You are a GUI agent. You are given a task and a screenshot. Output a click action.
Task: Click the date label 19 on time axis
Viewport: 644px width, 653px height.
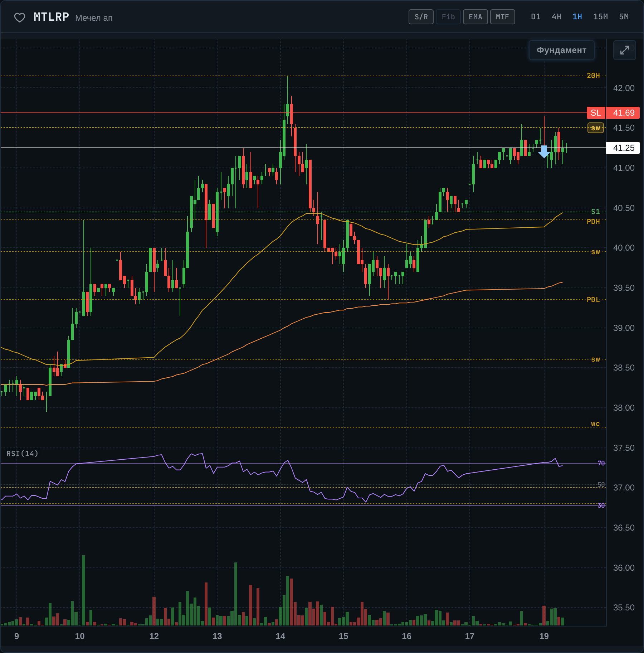pos(544,636)
